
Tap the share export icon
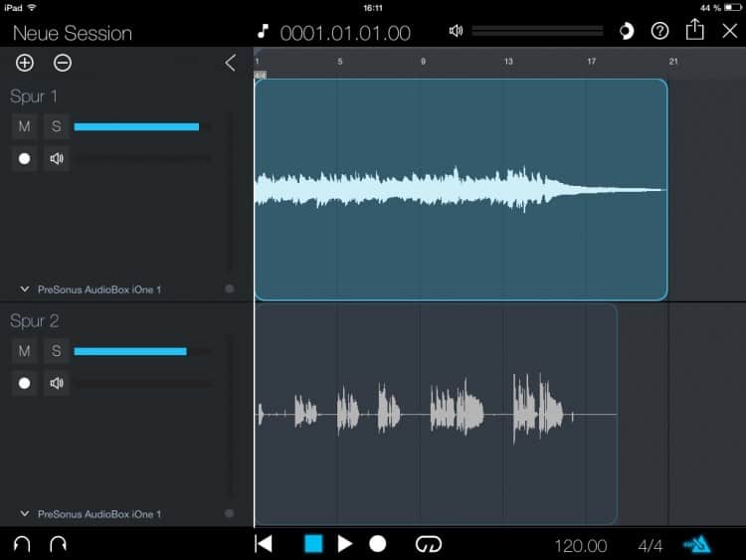(694, 31)
